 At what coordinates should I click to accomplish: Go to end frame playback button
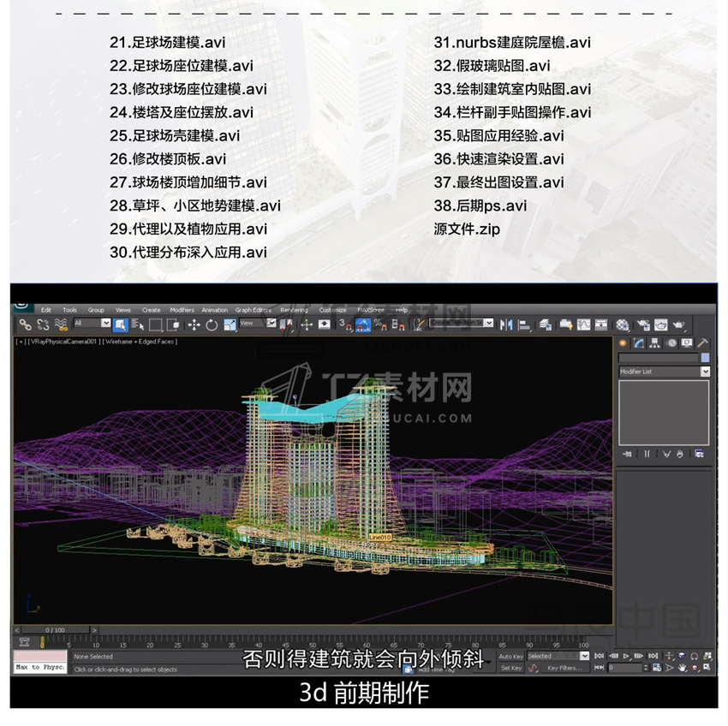(653, 656)
